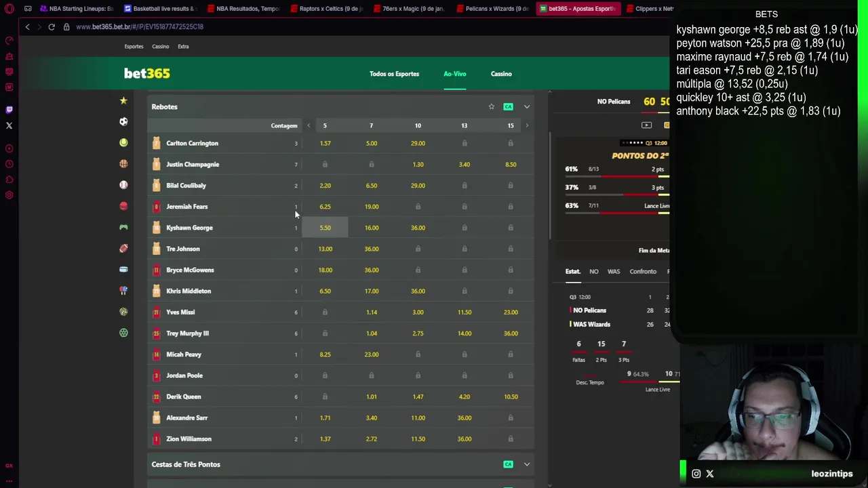This screenshot has width=868, height=488.
Task: Select the American football sport icon
Action: click(123, 249)
